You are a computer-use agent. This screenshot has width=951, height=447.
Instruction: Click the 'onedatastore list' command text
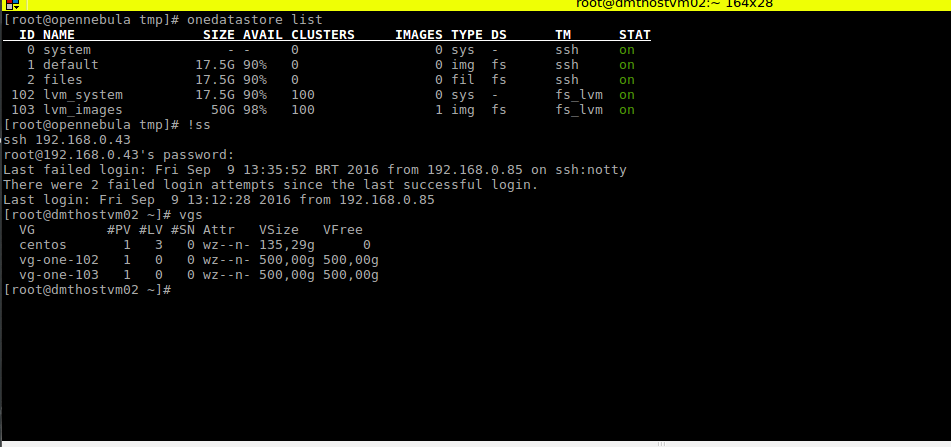[x=255, y=20]
